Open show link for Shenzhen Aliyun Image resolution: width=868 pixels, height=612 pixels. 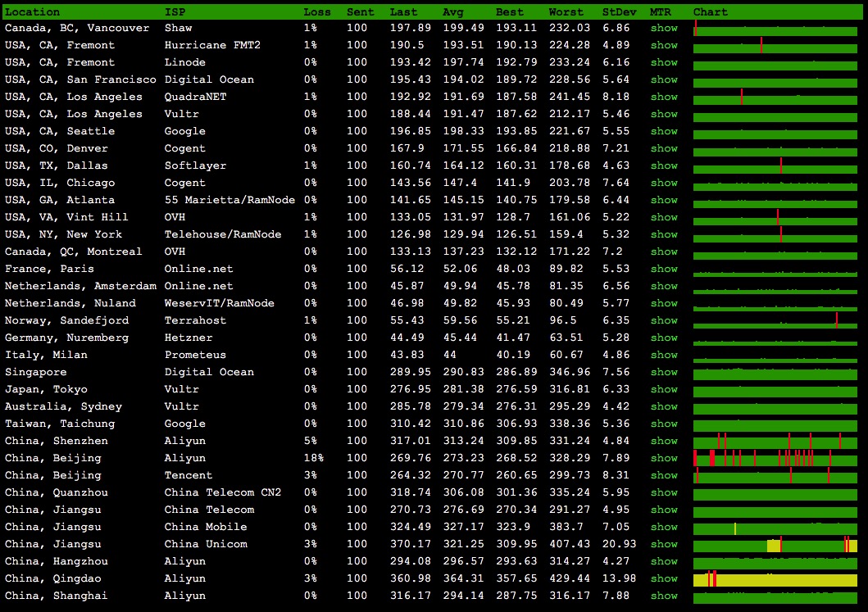coord(664,441)
